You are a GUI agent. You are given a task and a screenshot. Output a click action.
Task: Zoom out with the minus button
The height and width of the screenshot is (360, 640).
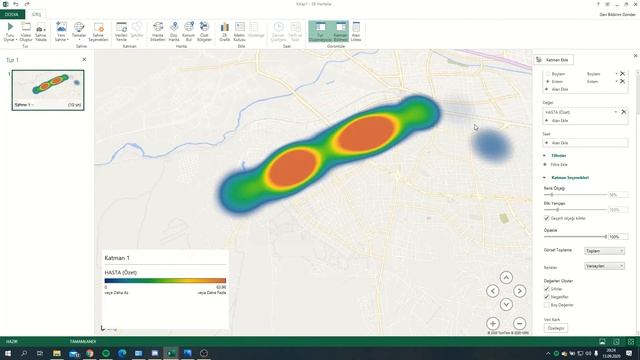tap(520, 324)
